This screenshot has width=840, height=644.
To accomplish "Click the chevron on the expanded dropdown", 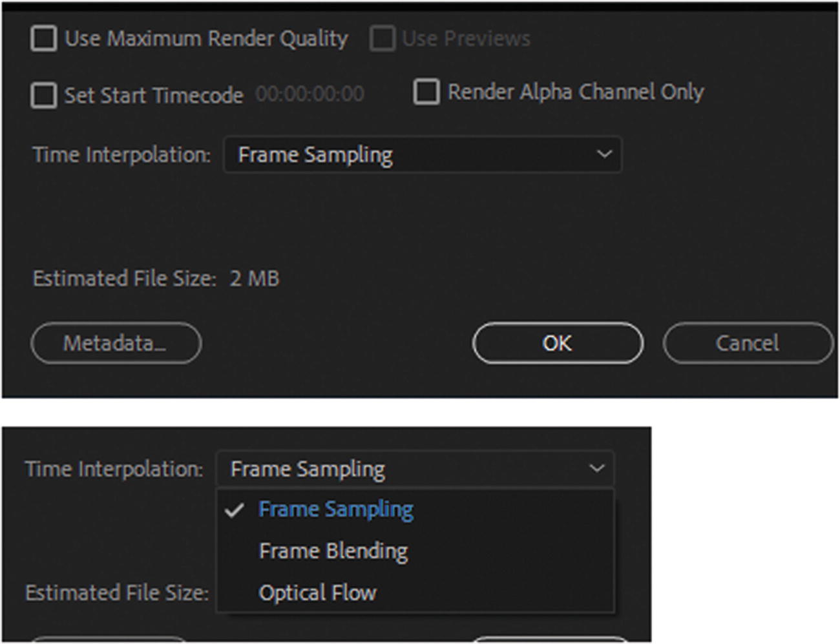I will pyautogui.click(x=596, y=468).
